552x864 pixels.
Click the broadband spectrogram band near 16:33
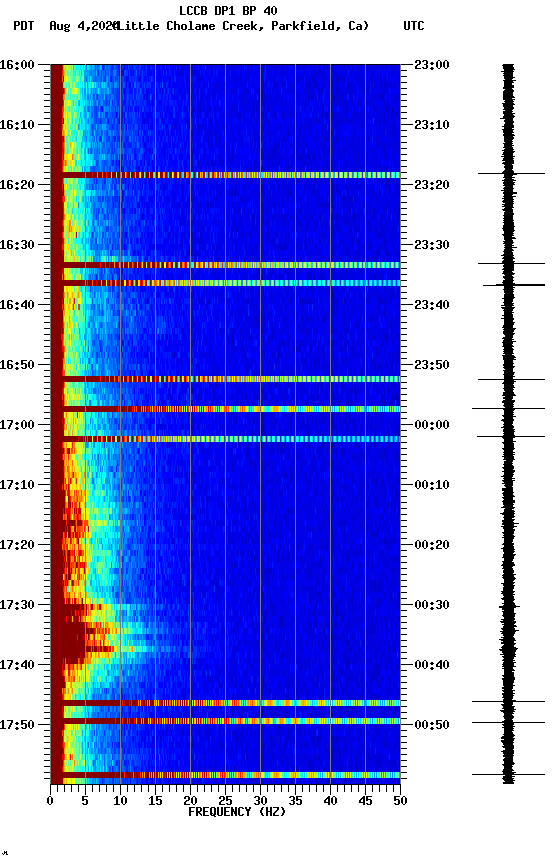[225, 265]
